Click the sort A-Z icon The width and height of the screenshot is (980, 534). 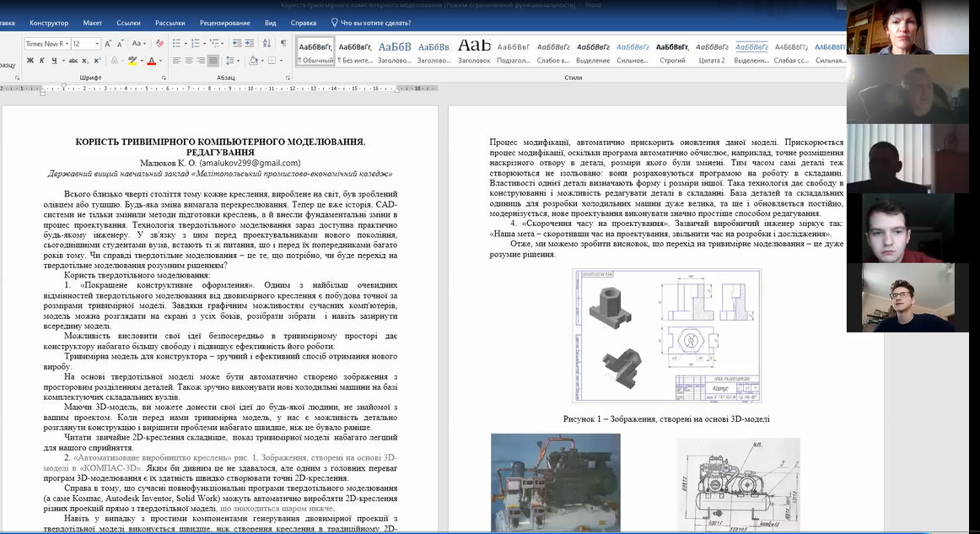tap(268, 44)
